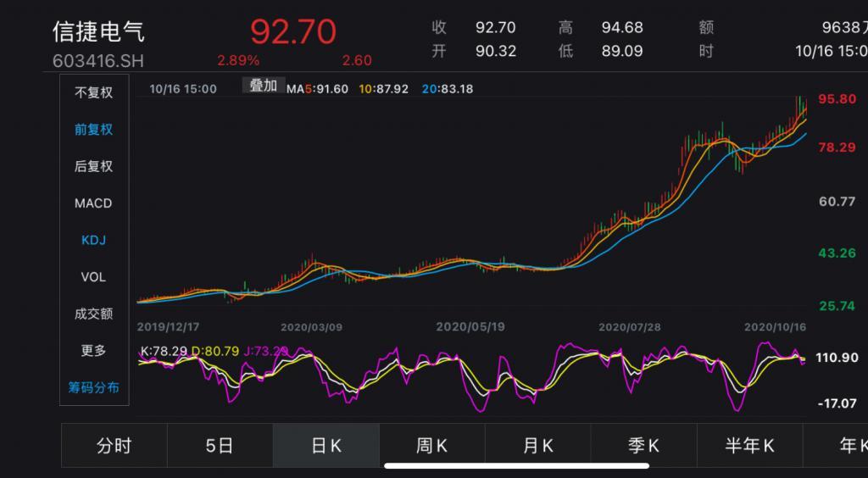Tap the D:80.79 indicator value
This screenshot has height=478, width=868.
(215, 351)
